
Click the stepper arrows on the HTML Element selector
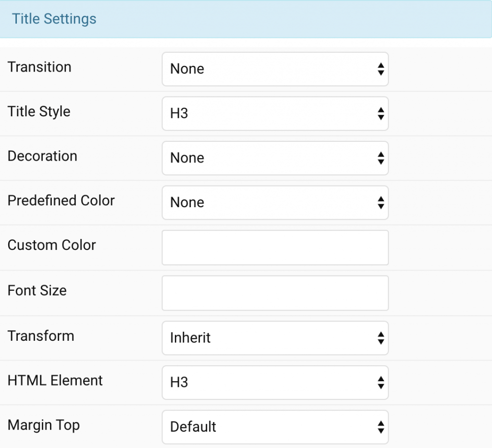(x=381, y=382)
